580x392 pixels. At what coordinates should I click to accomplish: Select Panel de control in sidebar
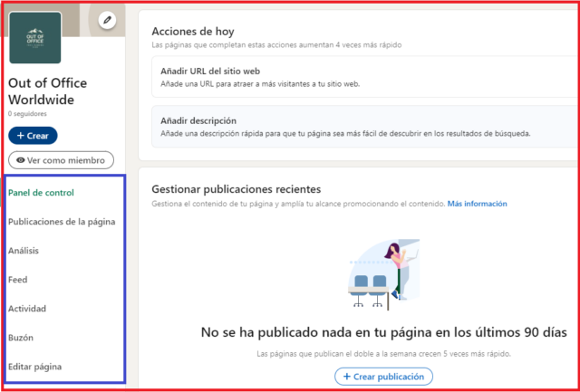(x=41, y=193)
